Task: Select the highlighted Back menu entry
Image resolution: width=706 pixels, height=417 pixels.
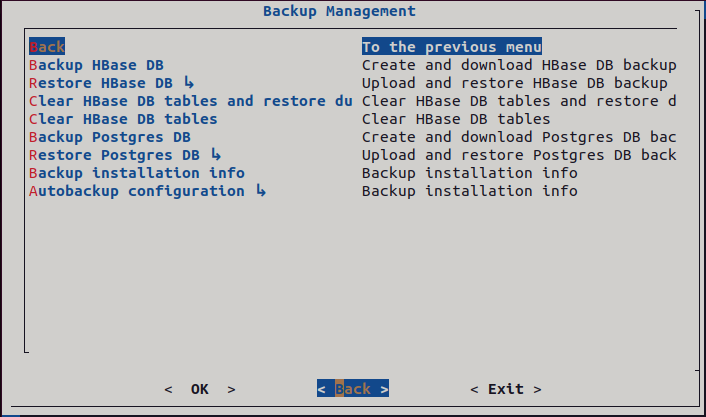Action: point(47,47)
